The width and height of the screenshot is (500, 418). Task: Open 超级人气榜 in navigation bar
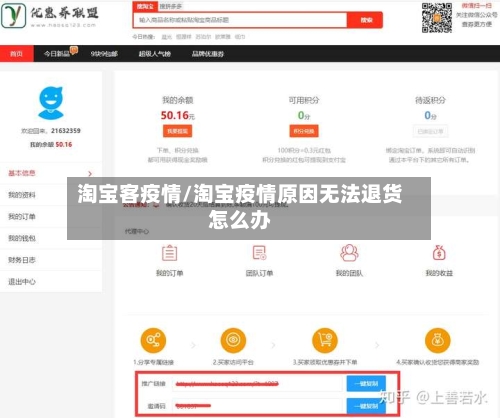point(155,54)
